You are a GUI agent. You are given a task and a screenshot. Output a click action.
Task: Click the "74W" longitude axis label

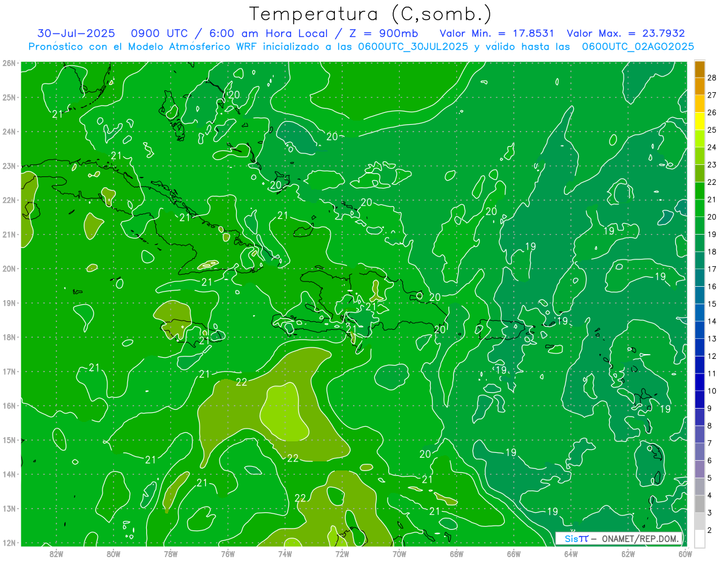tap(285, 554)
